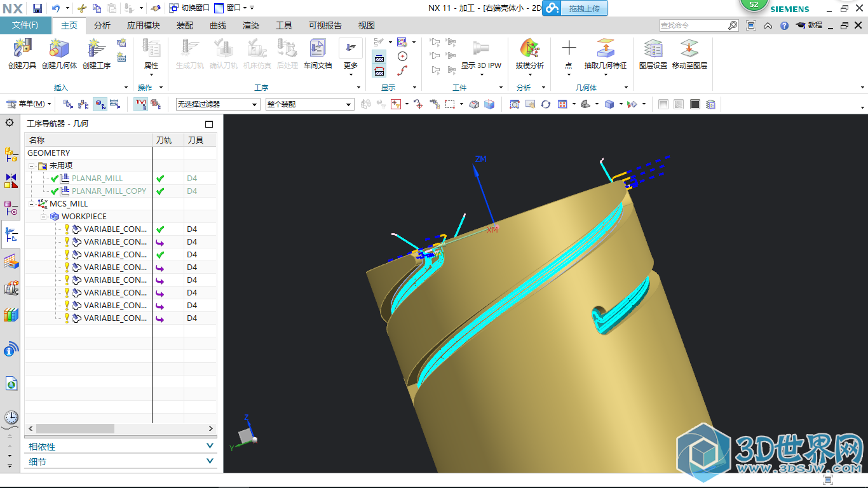
Task: Click the 拖拽上传 upload button
Action: 575,8
